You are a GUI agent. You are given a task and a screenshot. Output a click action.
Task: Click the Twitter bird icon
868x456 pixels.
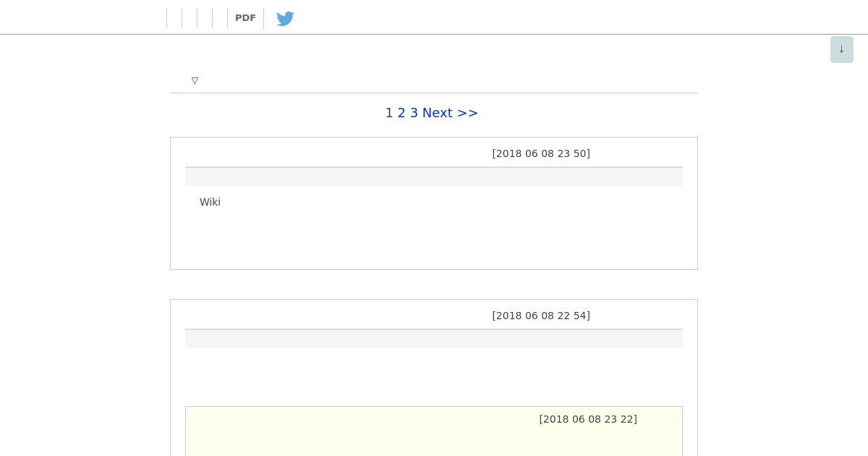(285, 18)
